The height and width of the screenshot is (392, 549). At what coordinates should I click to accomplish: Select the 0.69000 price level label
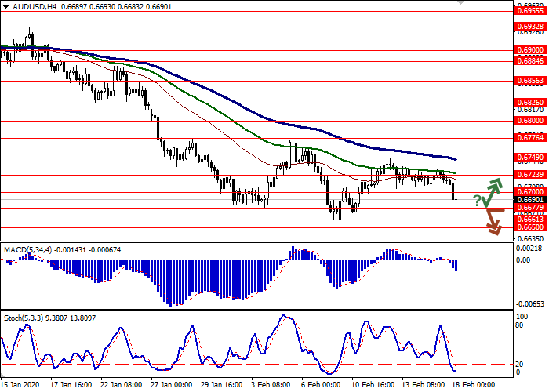529,49
